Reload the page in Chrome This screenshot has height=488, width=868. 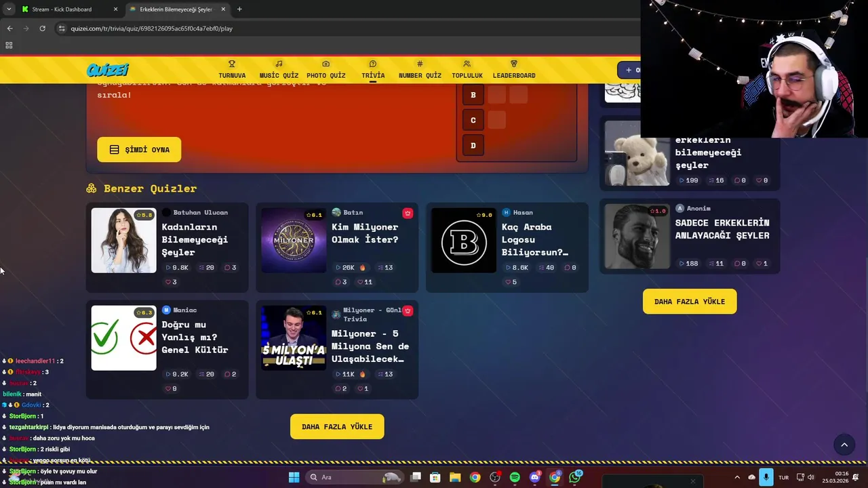coord(42,28)
